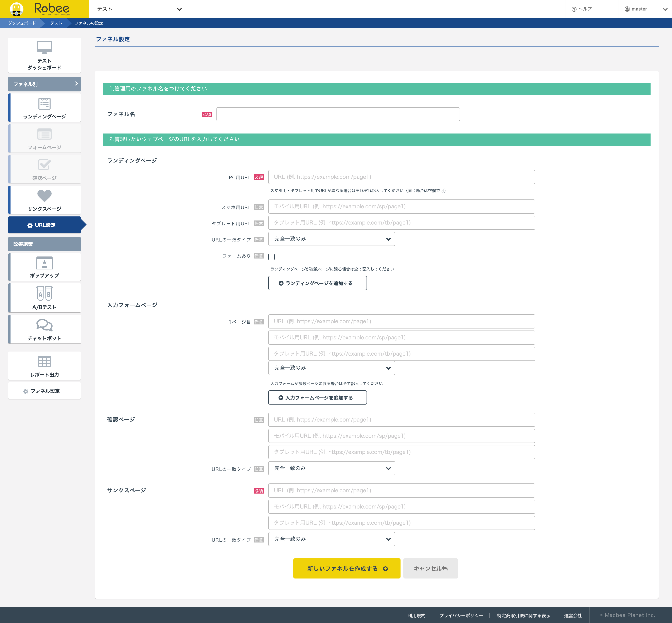This screenshot has height=623, width=672.
Task: Select the A/B Test flask icon
Action: (x=44, y=294)
